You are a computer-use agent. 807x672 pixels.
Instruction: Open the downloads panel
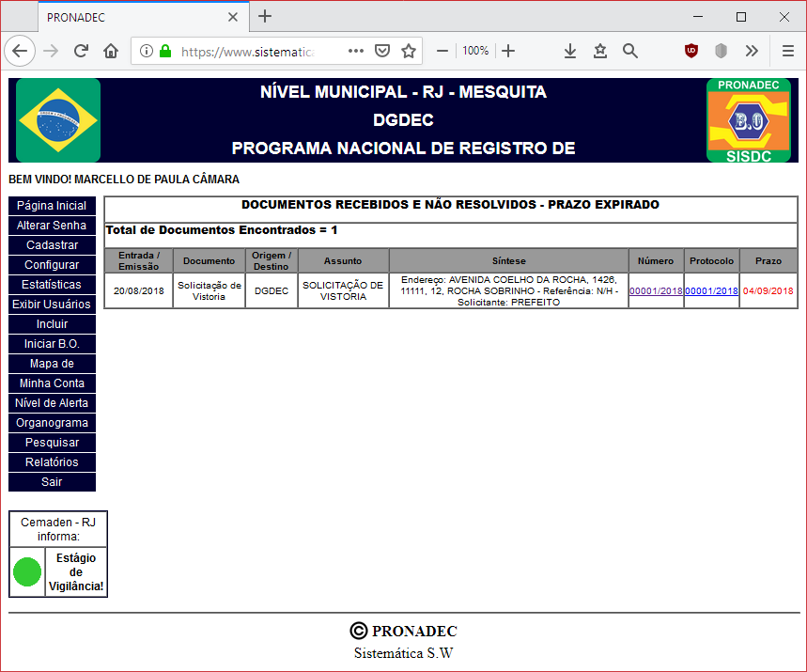pyautogui.click(x=569, y=51)
